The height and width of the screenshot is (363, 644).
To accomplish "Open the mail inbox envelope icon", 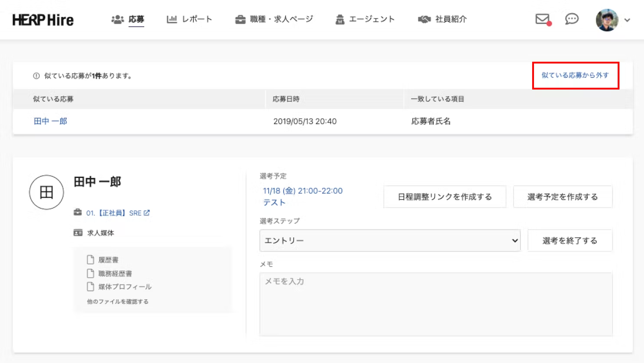I will 542,19.
